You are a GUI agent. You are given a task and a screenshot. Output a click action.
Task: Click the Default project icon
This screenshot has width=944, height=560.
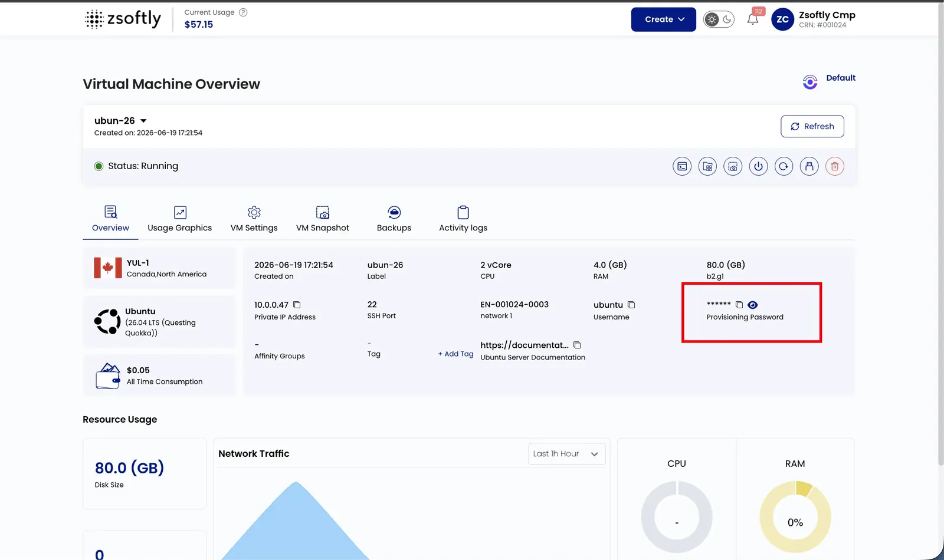point(810,82)
